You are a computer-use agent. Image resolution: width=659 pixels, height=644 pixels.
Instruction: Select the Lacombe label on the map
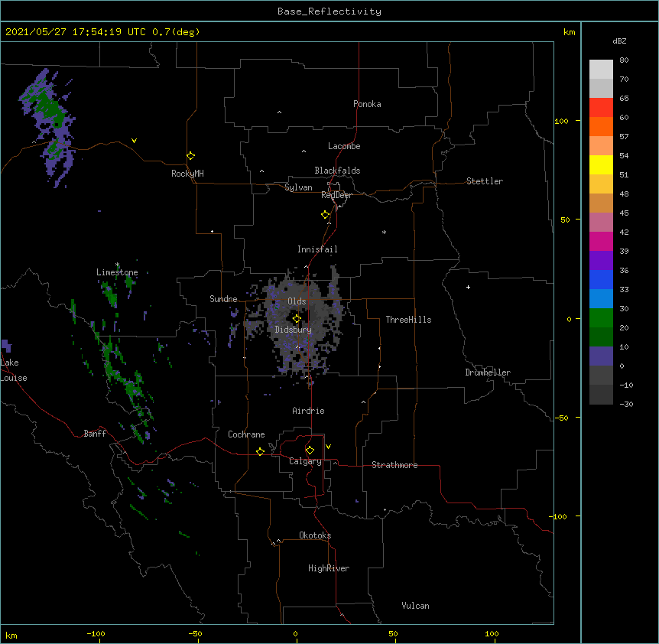344,146
